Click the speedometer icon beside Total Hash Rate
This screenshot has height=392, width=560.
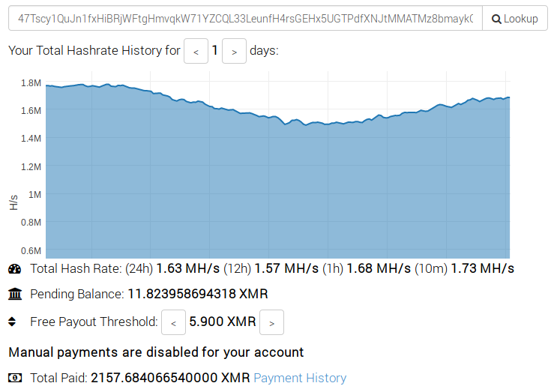click(x=15, y=268)
